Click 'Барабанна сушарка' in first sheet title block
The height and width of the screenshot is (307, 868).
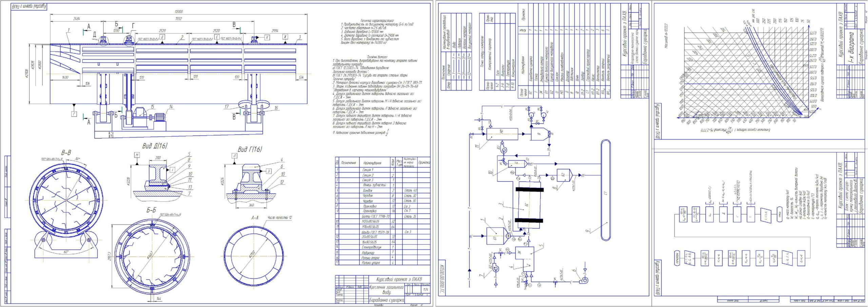pos(387,300)
